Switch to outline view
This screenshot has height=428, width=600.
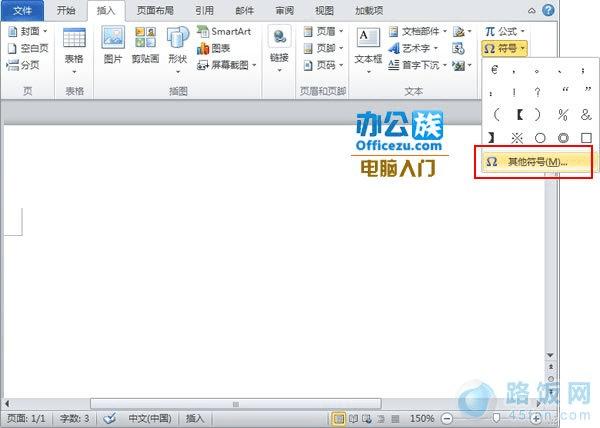click(381, 418)
